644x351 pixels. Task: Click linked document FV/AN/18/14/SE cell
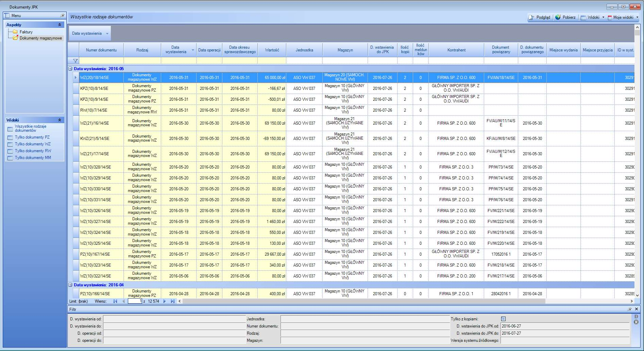pos(501,78)
